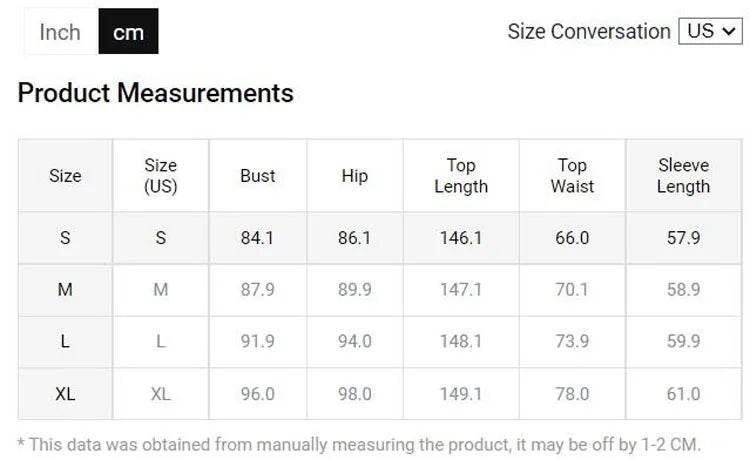Image resolution: width=750 pixels, height=460 pixels.
Task: Click the Size column header
Action: tap(65, 176)
